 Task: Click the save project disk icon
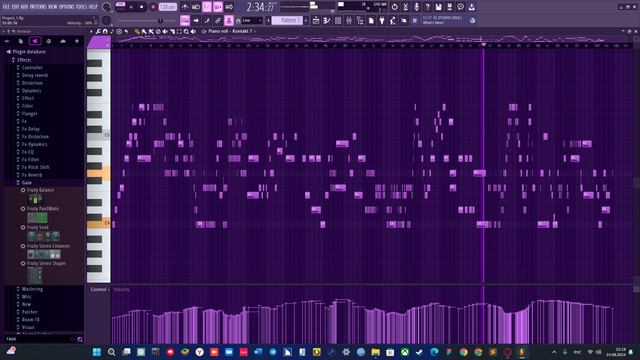tap(438, 7)
